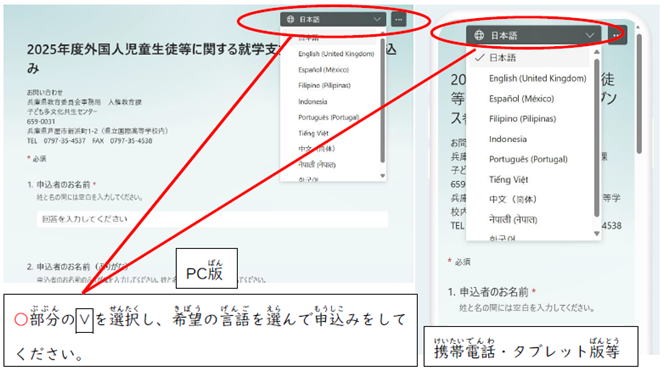Select Tiếng Việt in mobile language list
Image resolution: width=666 pixels, height=371 pixels.
click(508, 179)
